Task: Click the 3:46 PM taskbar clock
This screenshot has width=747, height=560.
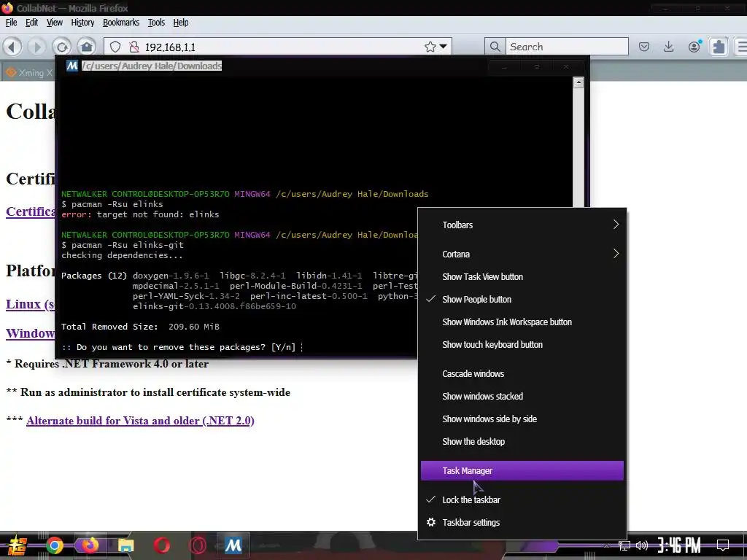Action: coord(679,545)
